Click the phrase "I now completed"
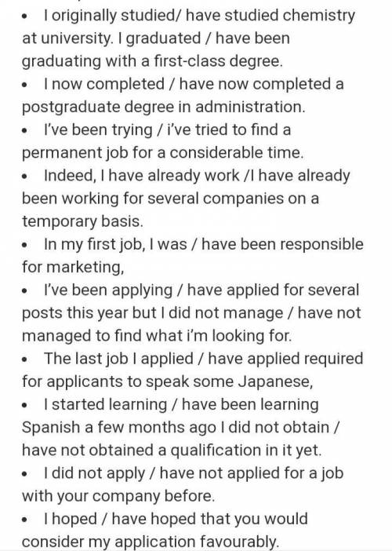The image size is (392, 551). pos(103,84)
